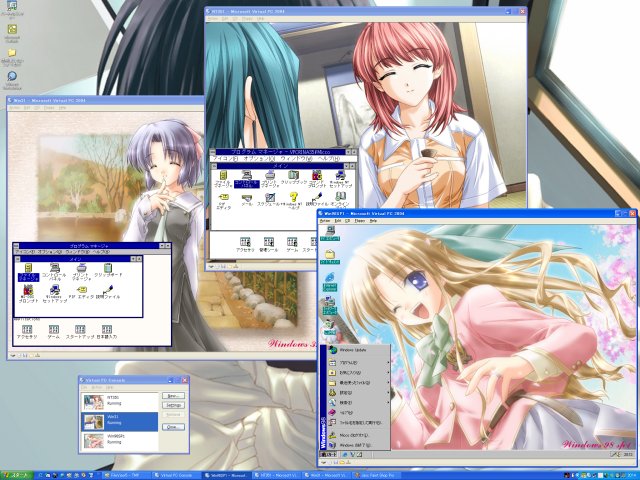The width and height of the screenshot is (640, 480).
Task: Open Outlook shortcut on host desktop
Action: pyautogui.click(x=12, y=33)
